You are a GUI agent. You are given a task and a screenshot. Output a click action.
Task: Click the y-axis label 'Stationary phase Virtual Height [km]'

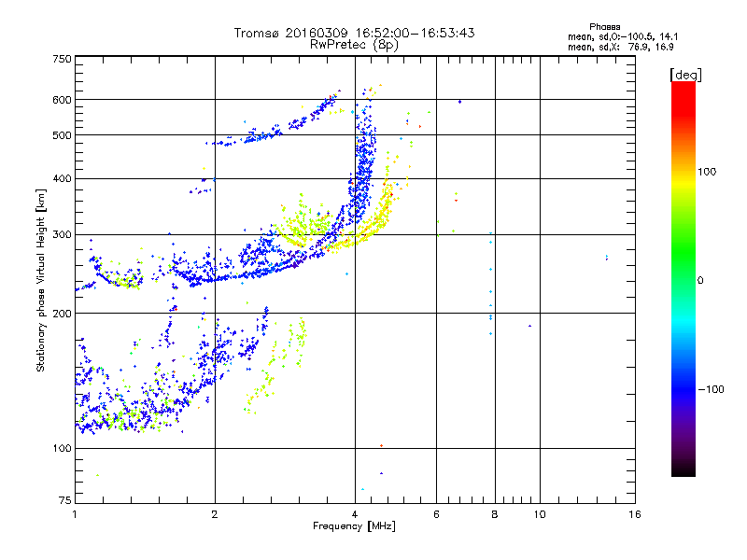coord(41,280)
